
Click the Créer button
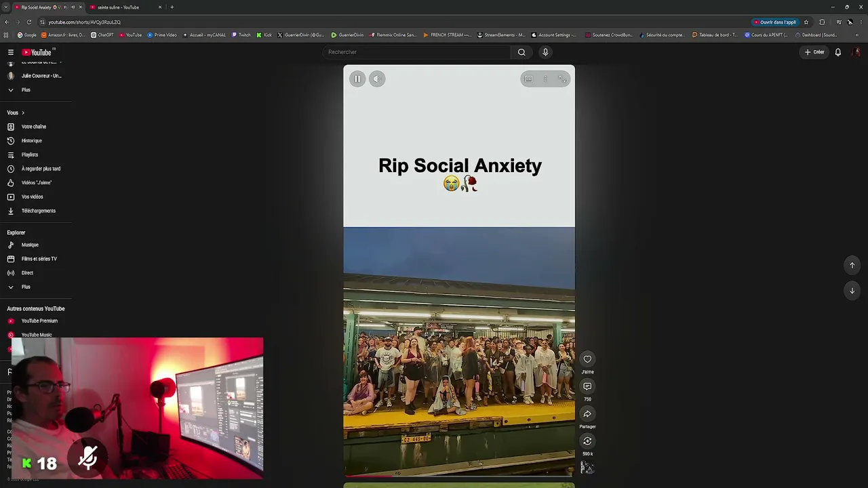pos(814,52)
